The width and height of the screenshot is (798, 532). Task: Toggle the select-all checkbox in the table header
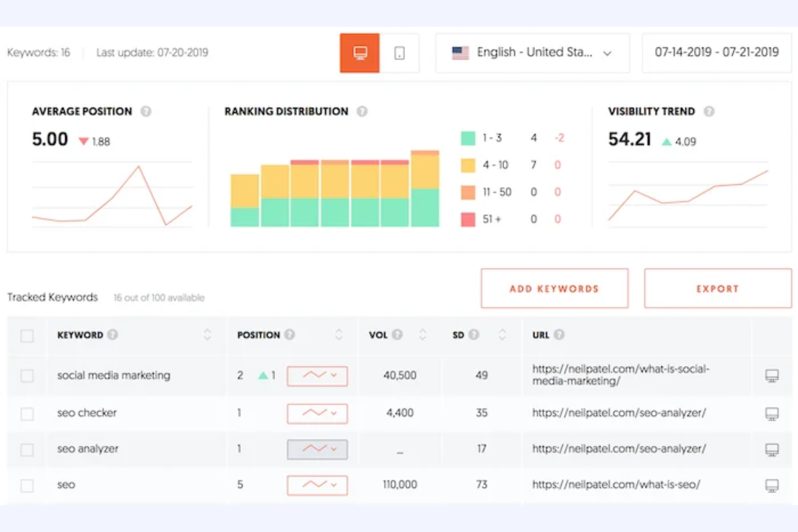pos(26,335)
